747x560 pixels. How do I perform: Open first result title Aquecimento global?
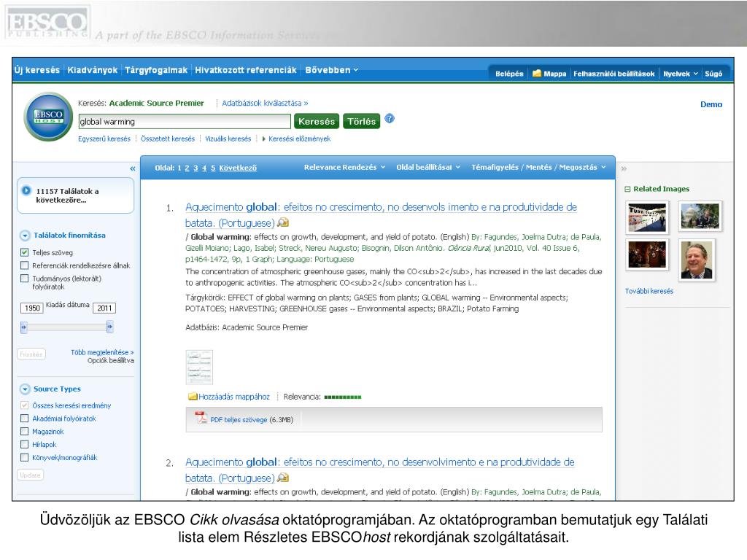(x=381, y=215)
